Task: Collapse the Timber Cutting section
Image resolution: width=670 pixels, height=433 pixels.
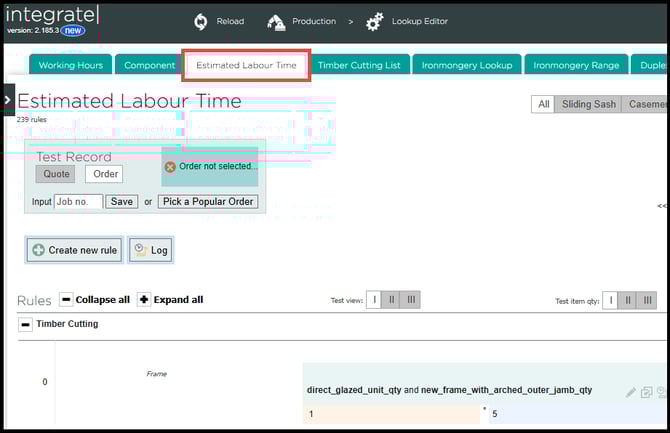Action: pos(25,325)
